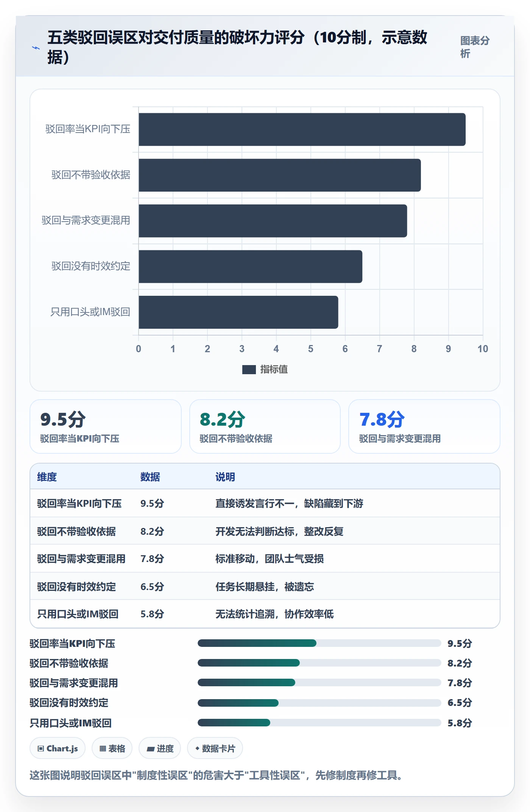Click 无法统计追溯，协作效率低 cell

coord(274,614)
